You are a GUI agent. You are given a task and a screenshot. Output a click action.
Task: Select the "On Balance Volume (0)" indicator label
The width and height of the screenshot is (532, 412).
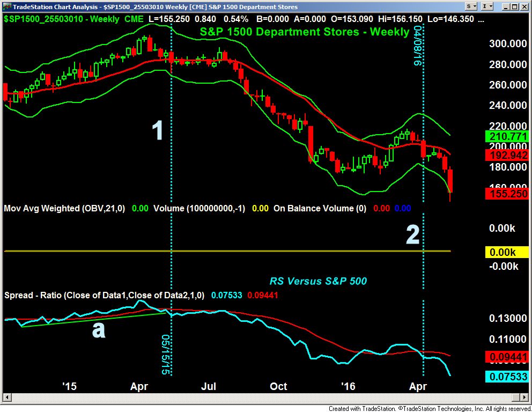[x=320, y=208]
